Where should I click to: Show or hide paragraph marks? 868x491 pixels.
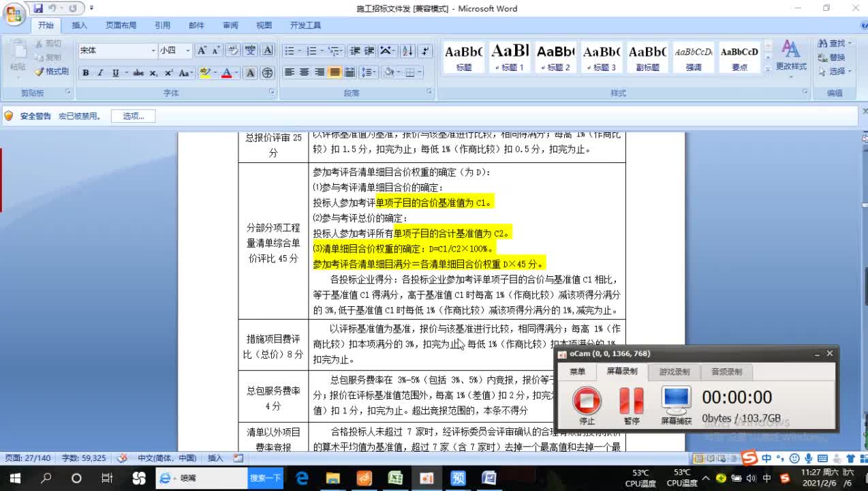(x=426, y=50)
